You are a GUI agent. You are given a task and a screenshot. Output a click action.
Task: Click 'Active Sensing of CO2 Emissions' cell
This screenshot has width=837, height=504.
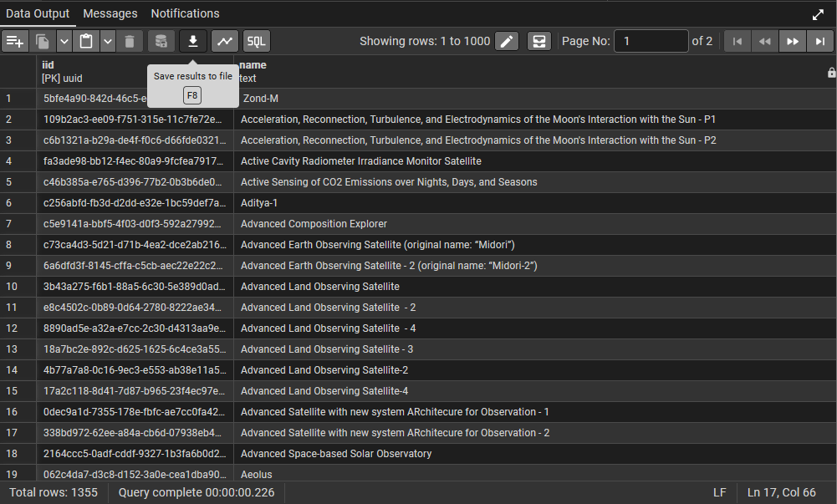coord(535,182)
